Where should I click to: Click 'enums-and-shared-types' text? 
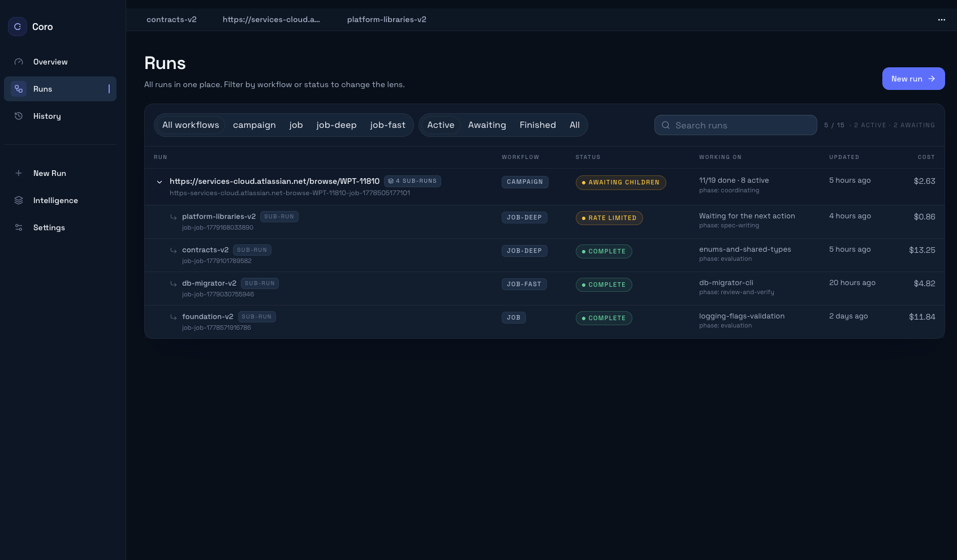(x=745, y=249)
